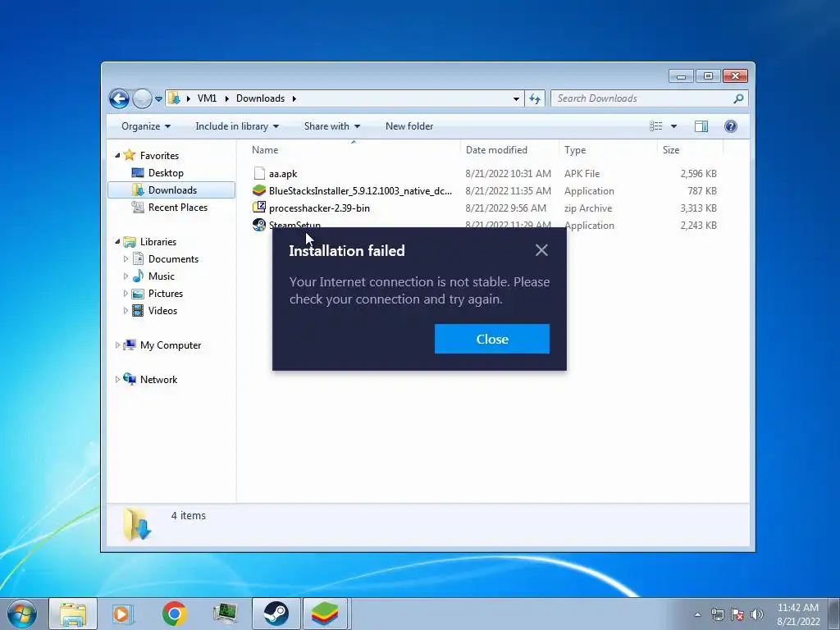Open Windows Explorer from the taskbar
Image resolution: width=840 pixels, height=630 pixels.
[73, 614]
